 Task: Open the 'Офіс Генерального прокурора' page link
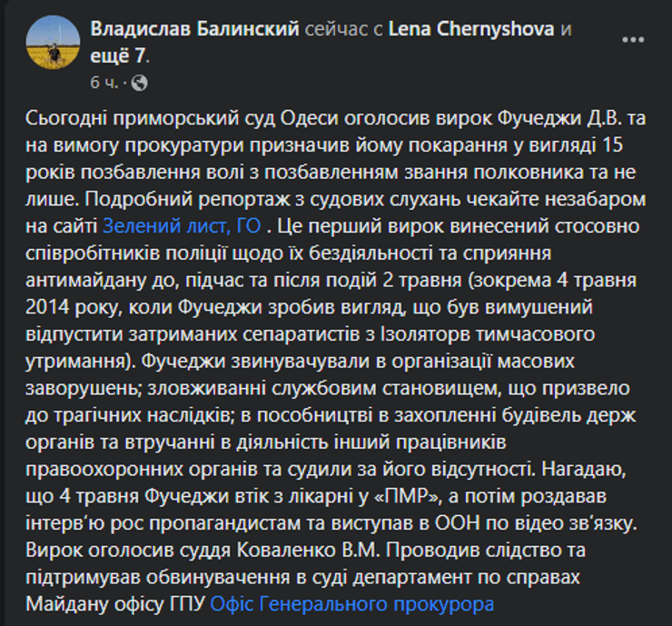pos(354,603)
